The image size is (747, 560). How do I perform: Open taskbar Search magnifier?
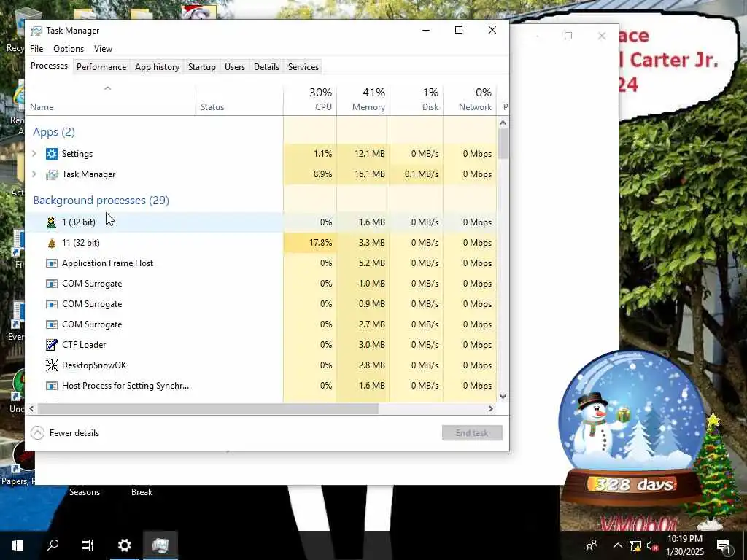point(53,545)
